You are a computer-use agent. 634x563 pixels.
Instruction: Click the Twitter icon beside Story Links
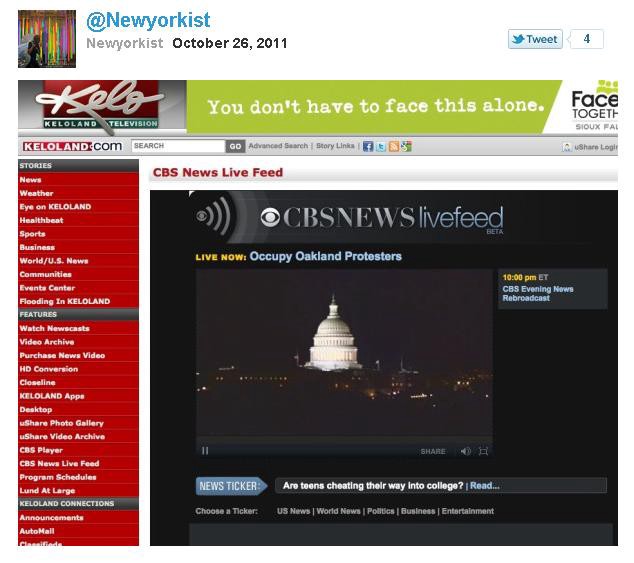click(381, 146)
